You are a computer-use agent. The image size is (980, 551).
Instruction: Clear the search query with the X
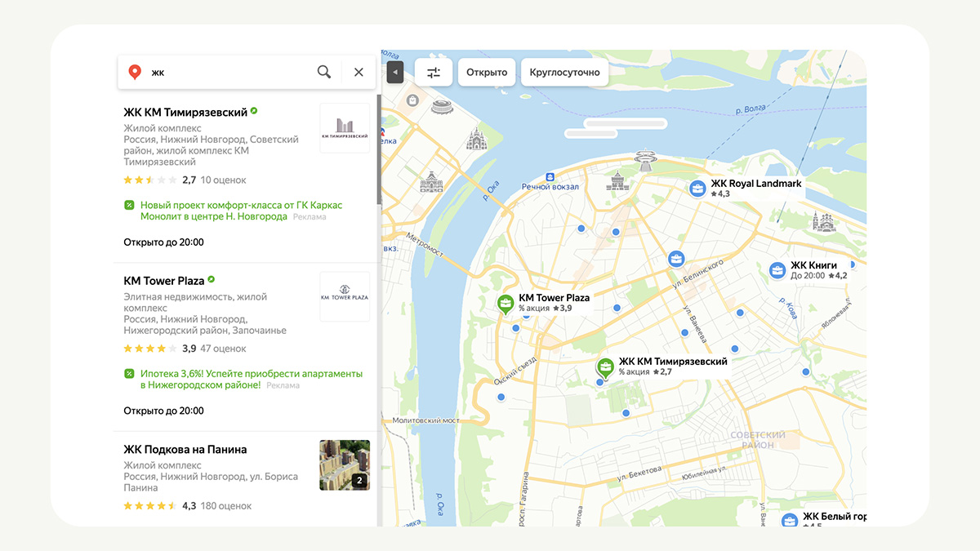(359, 72)
